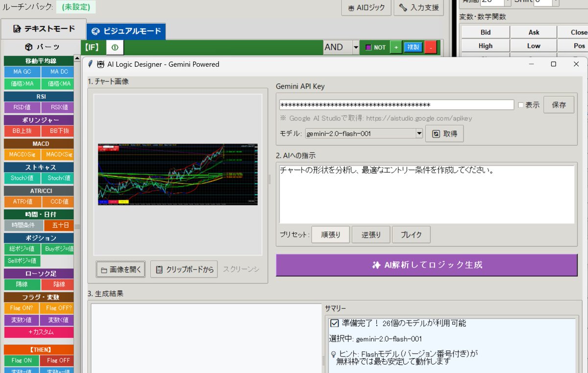Open image file with 画像を開く folder button
This screenshot has height=373, width=588.
click(x=121, y=269)
